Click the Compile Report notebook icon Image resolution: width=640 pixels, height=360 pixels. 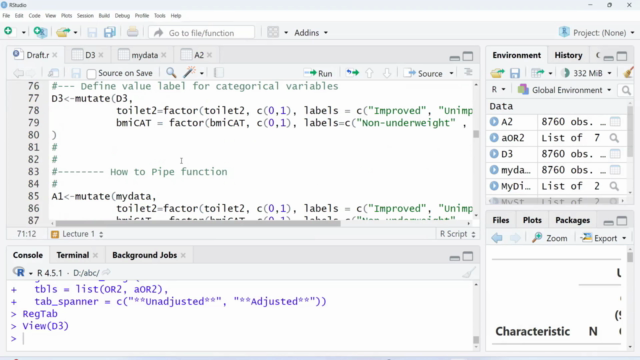(219, 73)
